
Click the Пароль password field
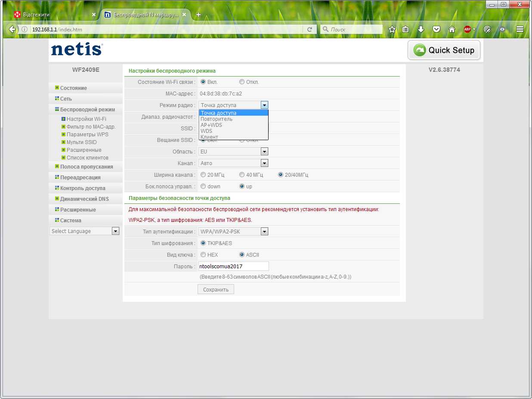233,266
